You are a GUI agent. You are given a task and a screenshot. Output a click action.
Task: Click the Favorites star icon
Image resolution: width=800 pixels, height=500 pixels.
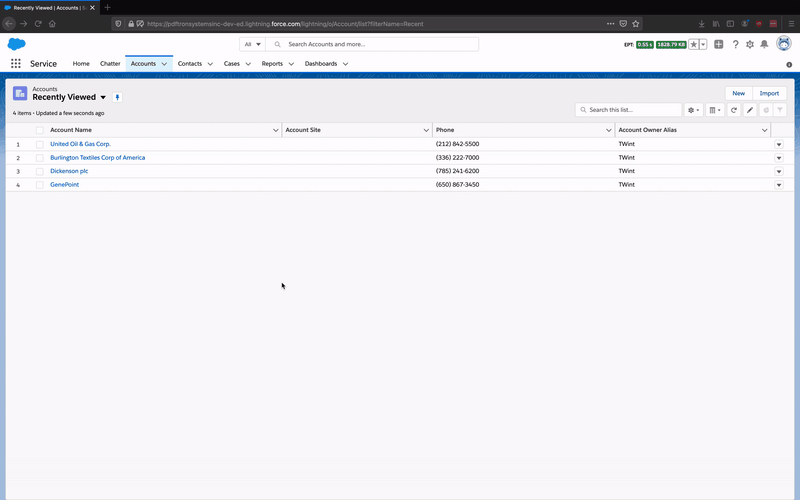pyautogui.click(x=693, y=44)
